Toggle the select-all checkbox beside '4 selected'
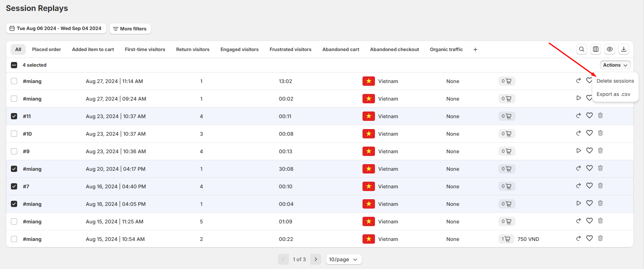This screenshot has height=269, width=644. tap(14, 65)
